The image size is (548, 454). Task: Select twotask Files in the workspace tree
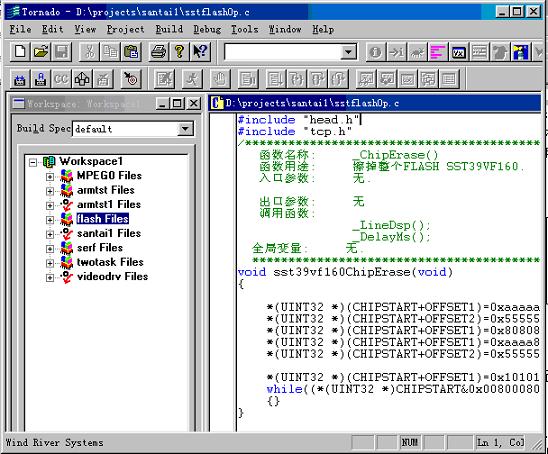(x=110, y=262)
